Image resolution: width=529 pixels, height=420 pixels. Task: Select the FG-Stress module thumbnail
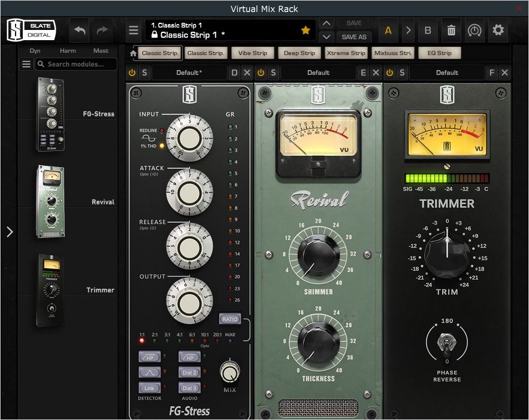tap(50, 114)
